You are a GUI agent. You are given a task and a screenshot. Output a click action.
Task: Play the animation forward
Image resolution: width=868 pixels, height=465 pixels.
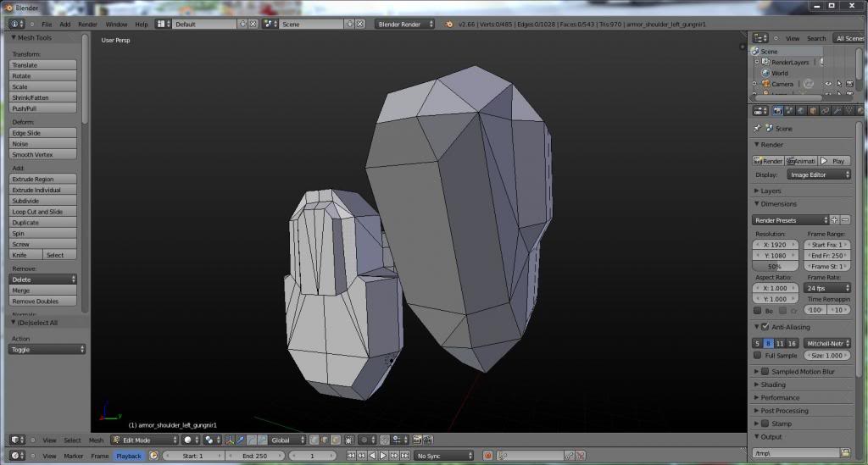tap(383, 456)
